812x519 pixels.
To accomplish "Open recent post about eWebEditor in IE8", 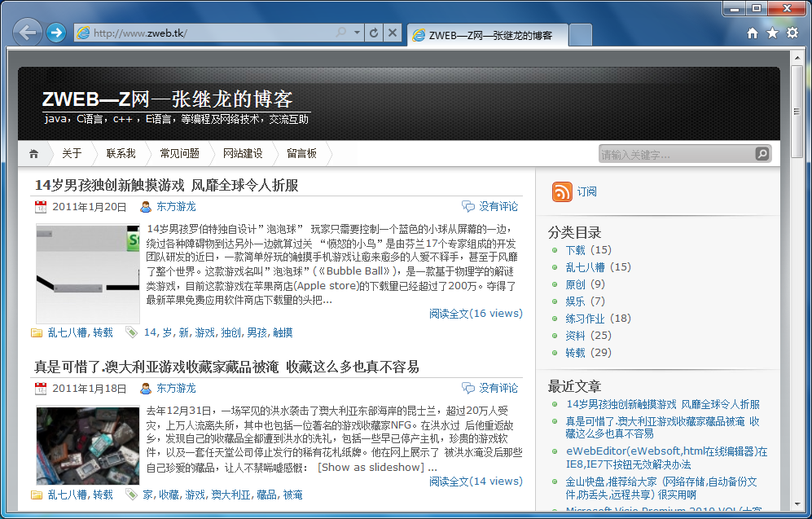I will (666, 458).
